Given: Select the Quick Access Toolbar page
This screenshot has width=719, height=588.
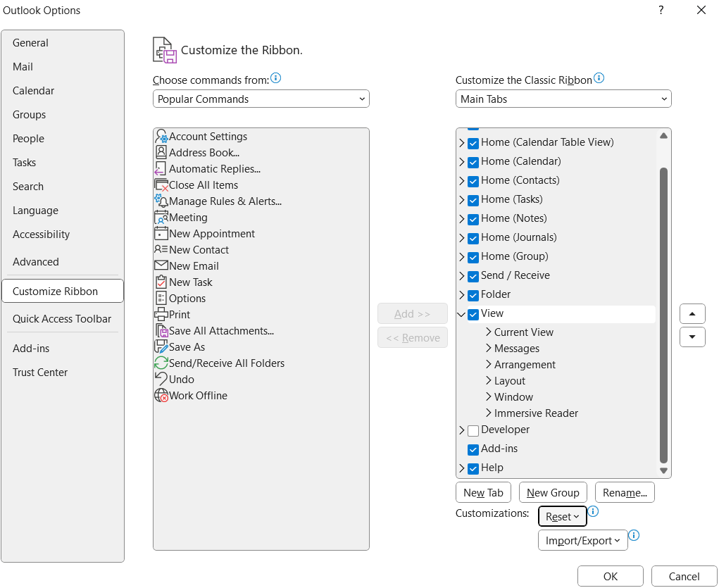Looking at the screenshot, I should [61, 318].
